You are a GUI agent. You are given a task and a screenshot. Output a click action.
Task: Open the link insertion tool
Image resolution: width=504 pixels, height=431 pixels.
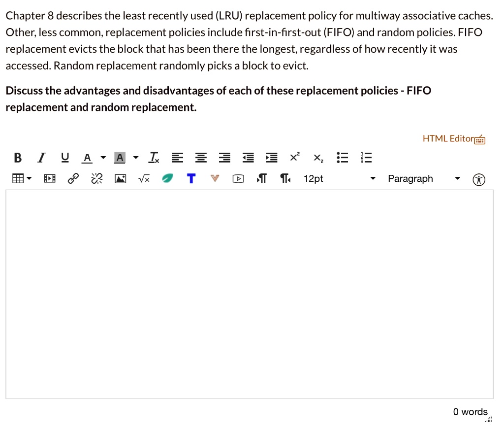tap(73, 178)
